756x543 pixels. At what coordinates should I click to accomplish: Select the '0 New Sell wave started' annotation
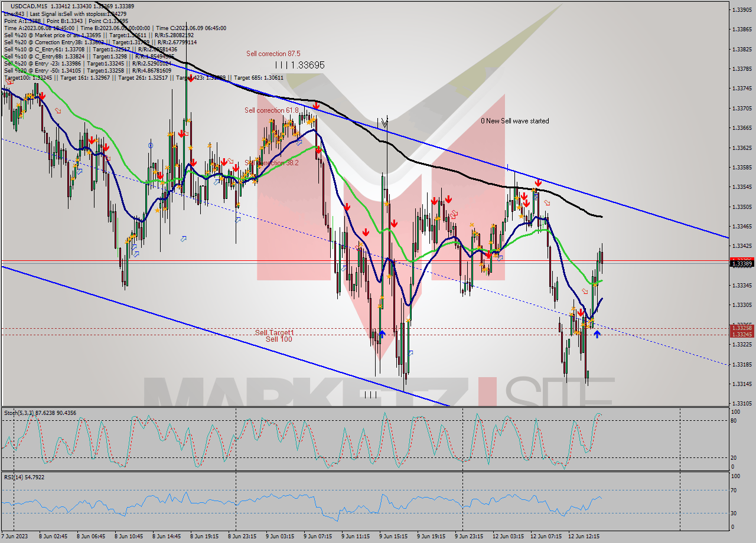pyautogui.click(x=514, y=121)
